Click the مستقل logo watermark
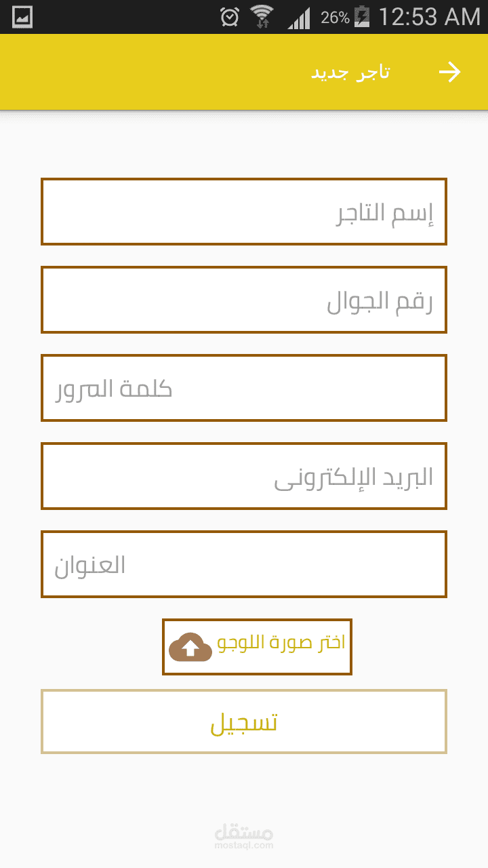Screen dimensions: 488x868 [243, 831]
